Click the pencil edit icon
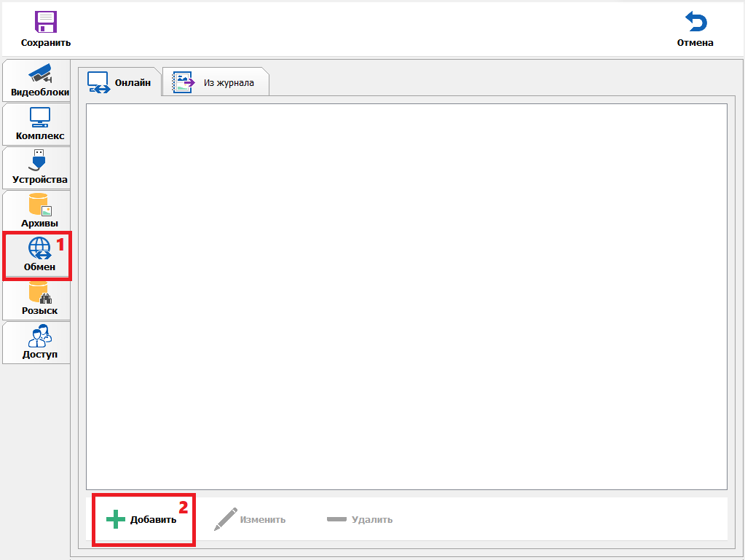Screen dimensions: 745x560 pos(225,519)
